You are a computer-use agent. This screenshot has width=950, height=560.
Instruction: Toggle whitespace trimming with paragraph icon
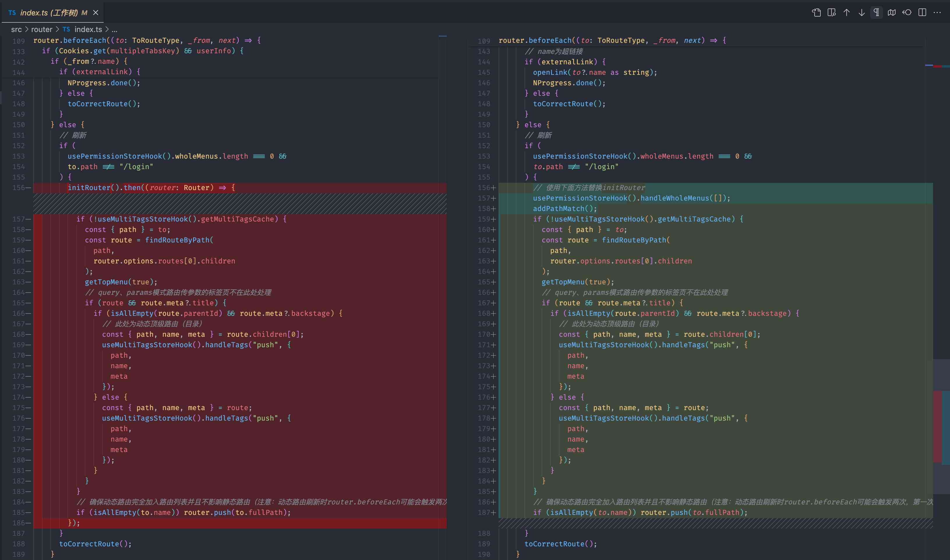click(876, 13)
